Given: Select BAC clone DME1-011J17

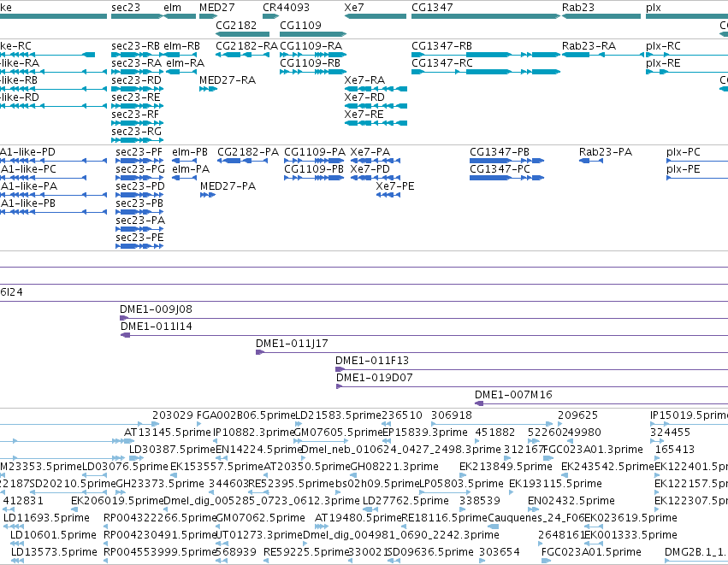Looking at the screenshot, I should coord(492,352).
